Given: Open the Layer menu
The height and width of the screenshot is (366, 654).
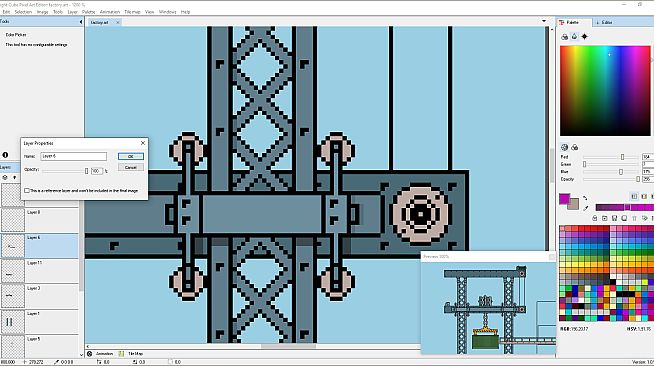Looking at the screenshot, I should 73,12.
